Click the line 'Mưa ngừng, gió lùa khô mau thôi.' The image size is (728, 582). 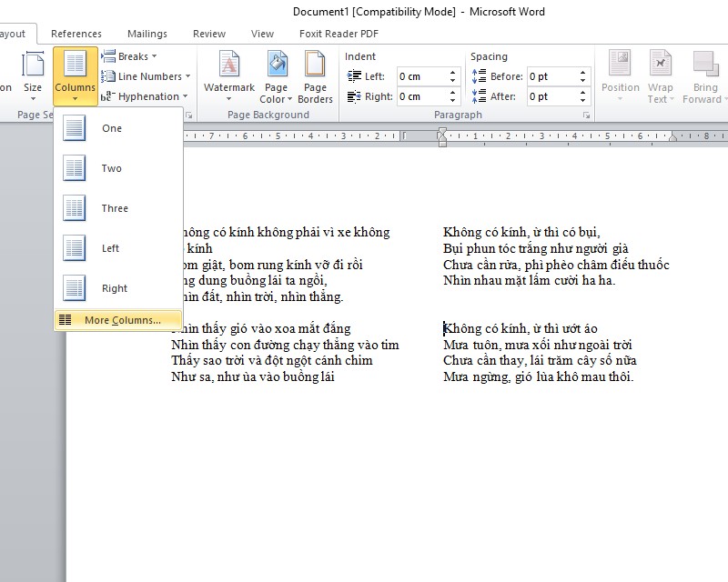pyautogui.click(x=539, y=376)
